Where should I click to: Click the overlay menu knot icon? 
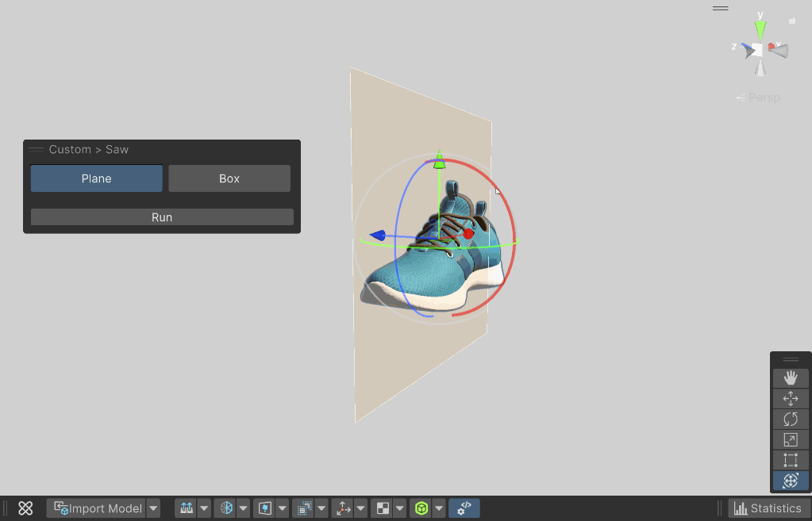click(25, 508)
